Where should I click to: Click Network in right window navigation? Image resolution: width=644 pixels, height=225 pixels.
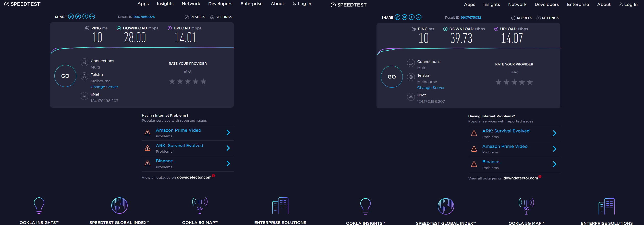pyautogui.click(x=517, y=4)
